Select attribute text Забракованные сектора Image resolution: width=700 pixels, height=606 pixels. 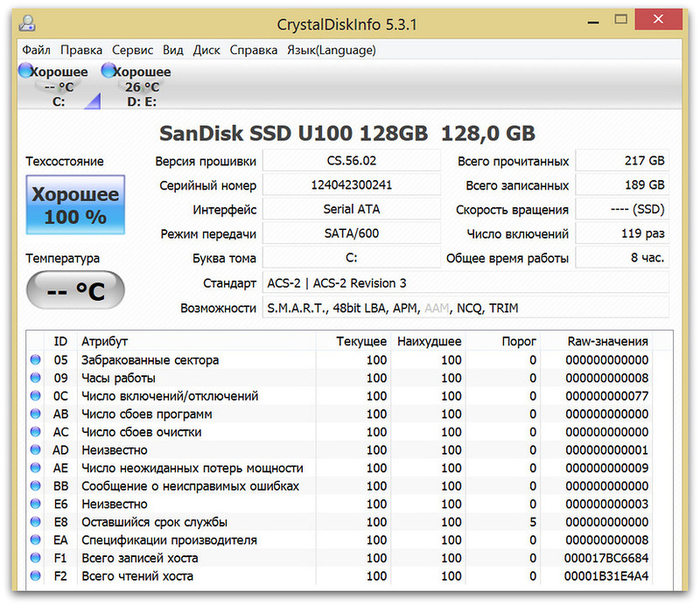(150, 360)
